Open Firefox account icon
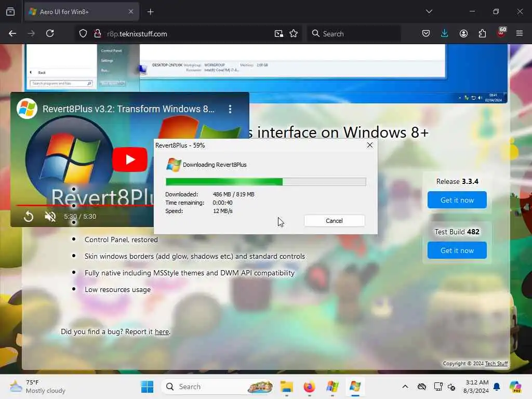Screen dimensions: 532x399 463,33
